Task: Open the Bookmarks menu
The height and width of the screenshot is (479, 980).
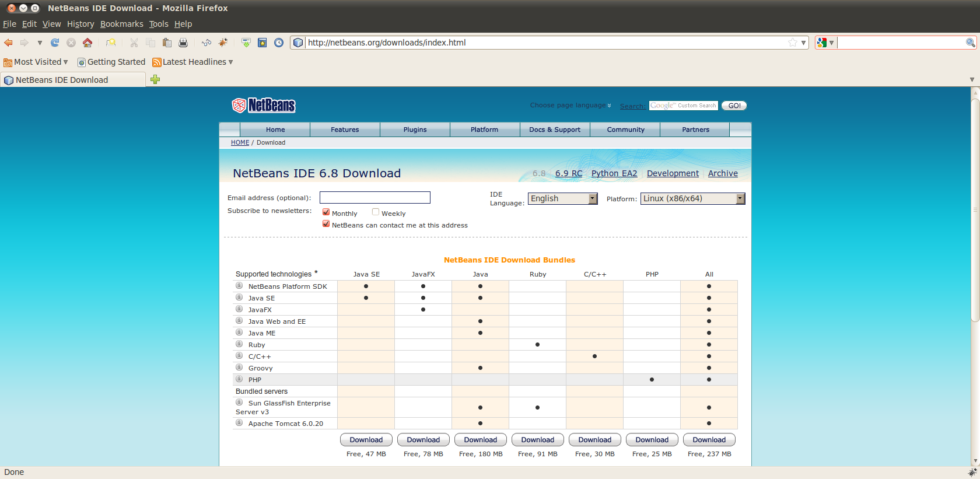Action: [x=121, y=24]
